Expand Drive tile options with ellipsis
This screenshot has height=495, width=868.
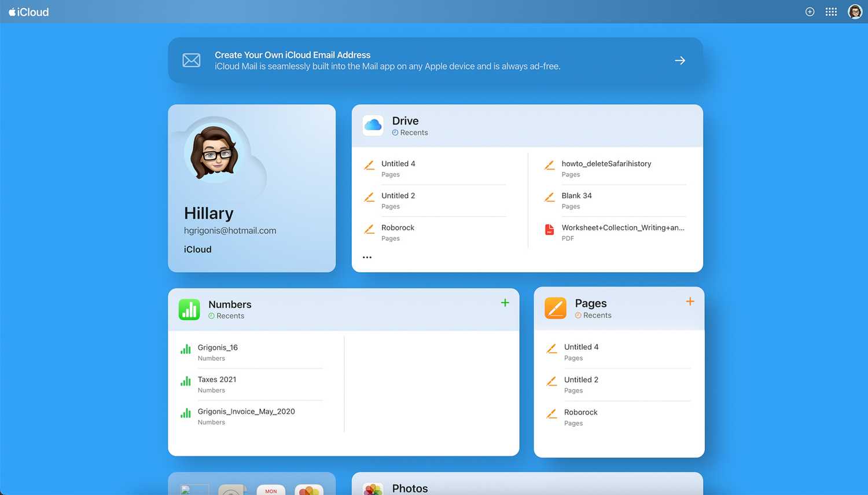click(x=367, y=258)
